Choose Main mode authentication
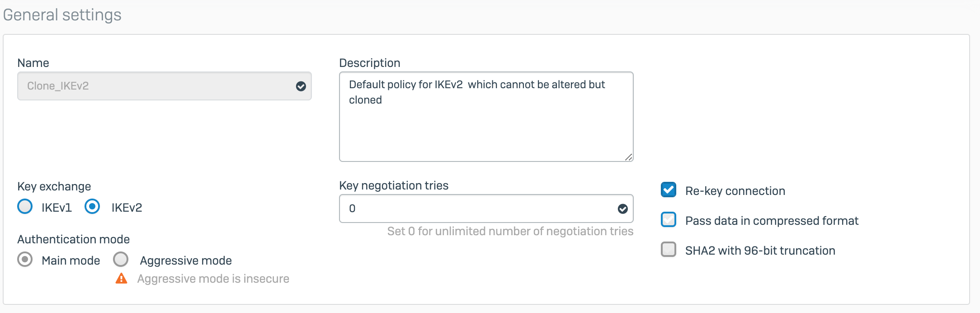The height and width of the screenshot is (313, 980). (25, 260)
